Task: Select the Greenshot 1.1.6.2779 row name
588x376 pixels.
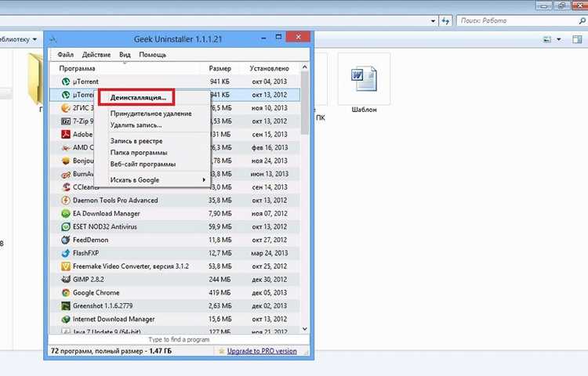Action: pos(103,306)
